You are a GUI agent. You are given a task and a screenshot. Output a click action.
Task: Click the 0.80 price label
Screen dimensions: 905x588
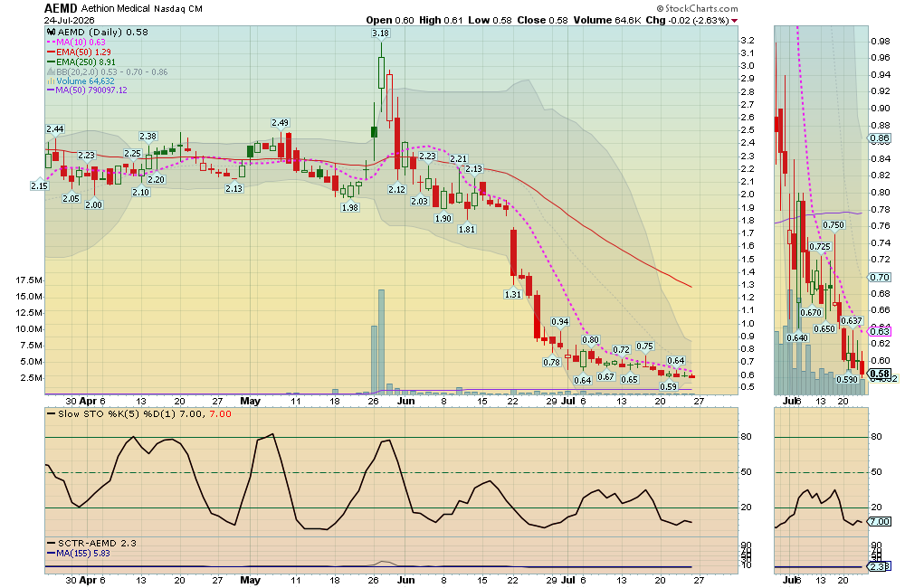click(590, 340)
